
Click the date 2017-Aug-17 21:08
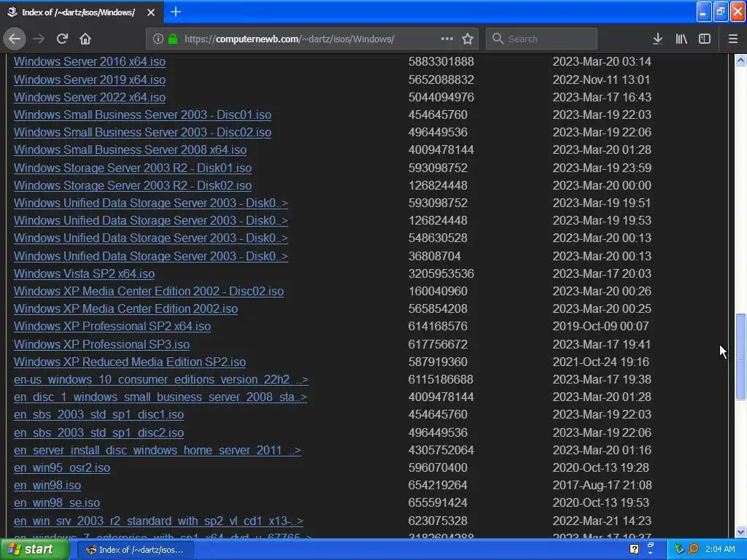click(601, 485)
